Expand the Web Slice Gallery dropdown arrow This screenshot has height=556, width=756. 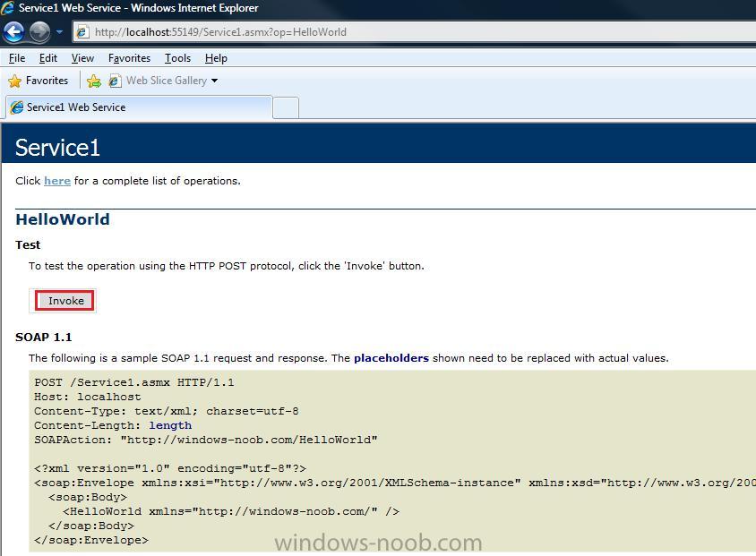click(x=215, y=81)
